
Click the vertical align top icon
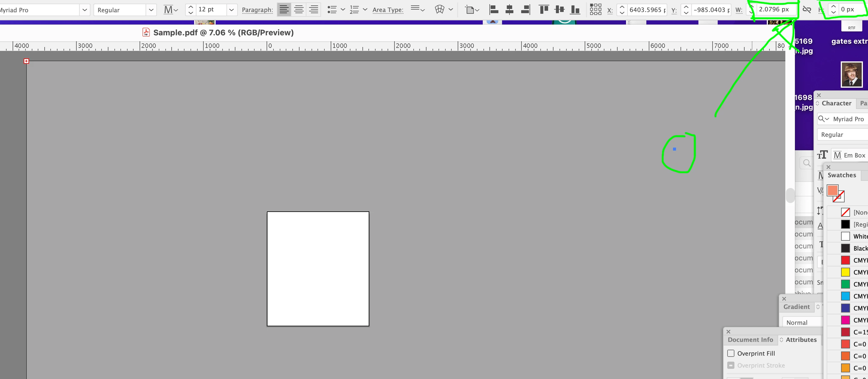coord(544,10)
